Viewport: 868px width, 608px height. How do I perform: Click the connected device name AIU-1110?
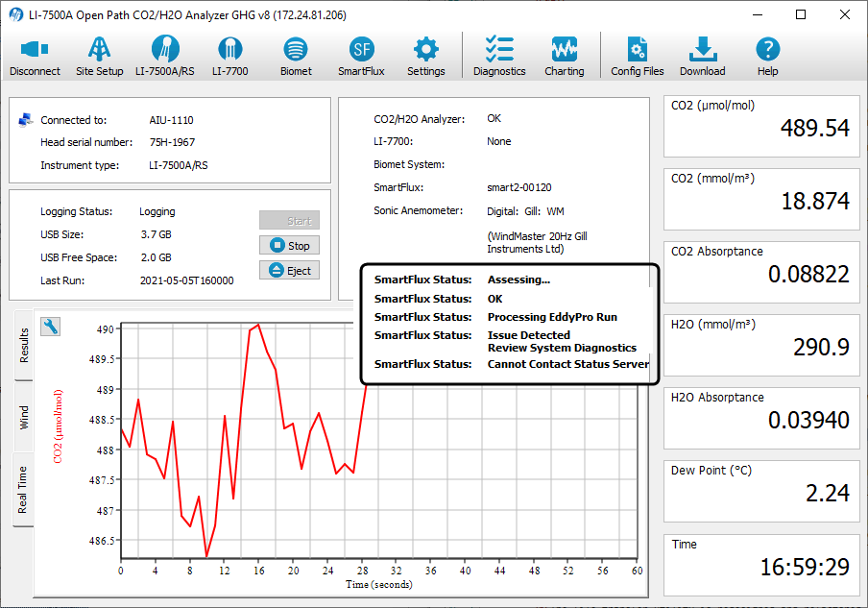point(171,120)
